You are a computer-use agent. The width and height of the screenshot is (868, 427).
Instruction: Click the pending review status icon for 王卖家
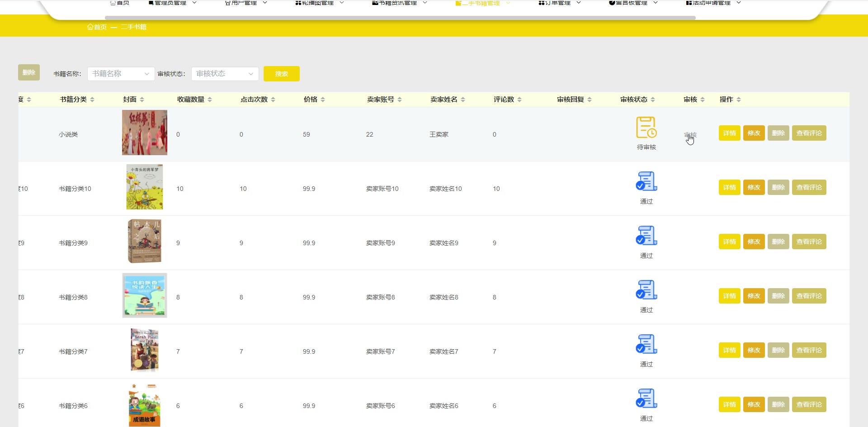(x=646, y=128)
